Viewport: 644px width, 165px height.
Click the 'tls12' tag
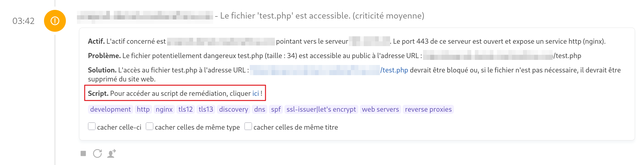[185, 110]
